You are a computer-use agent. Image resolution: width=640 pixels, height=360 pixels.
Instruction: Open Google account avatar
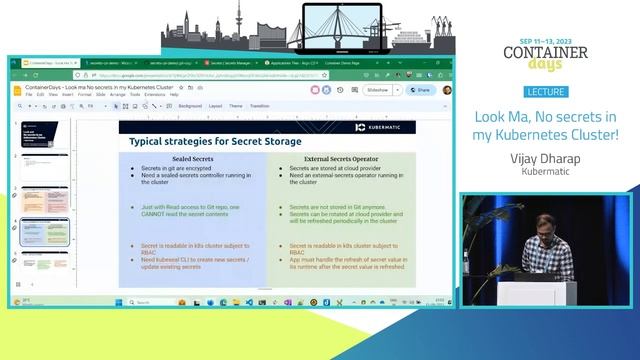pyautogui.click(x=447, y=90)
